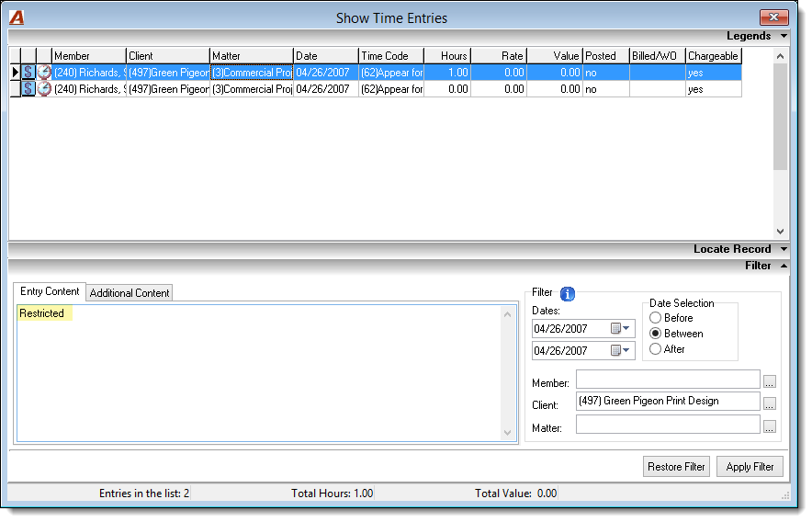Select the time entry with 0.00 hours
The image size is (812, 522).
[x=376, y=89]
